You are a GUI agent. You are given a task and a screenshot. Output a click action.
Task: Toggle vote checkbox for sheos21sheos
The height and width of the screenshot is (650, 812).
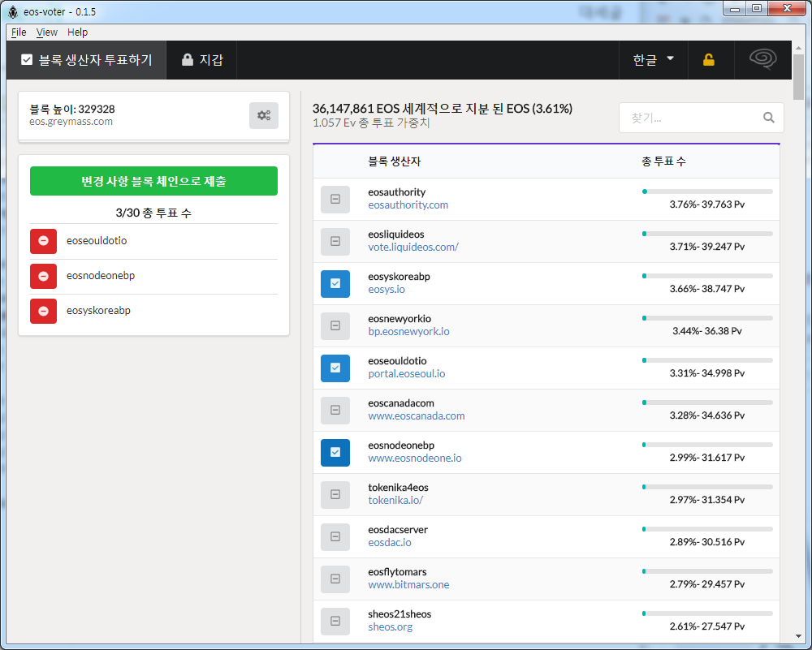click(x=335, y=621)
